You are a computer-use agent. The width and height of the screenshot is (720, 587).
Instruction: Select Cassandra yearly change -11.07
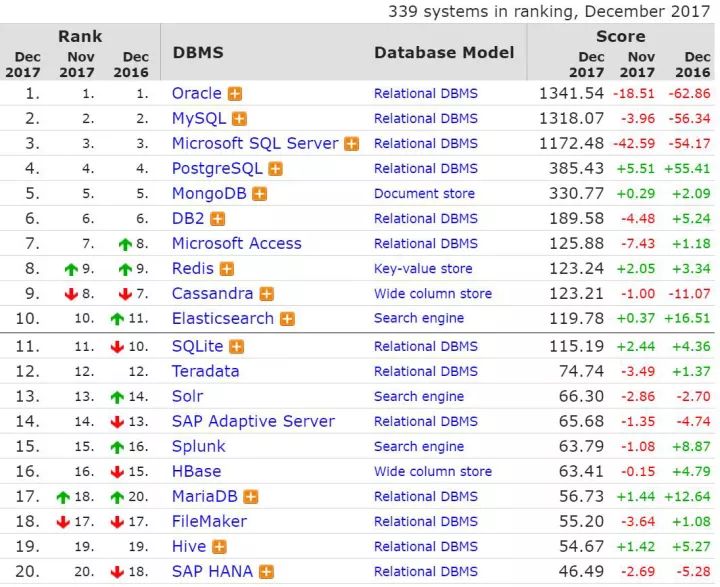tap(689, 294)
